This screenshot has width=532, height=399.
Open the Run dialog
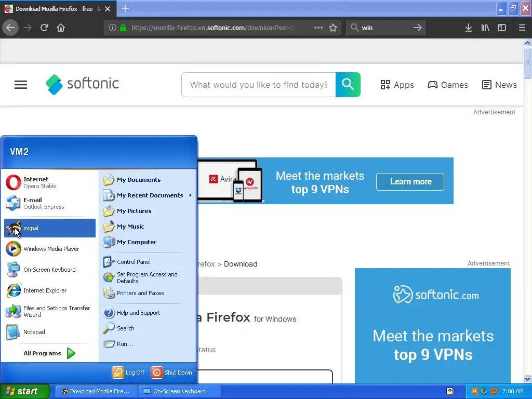148,344
